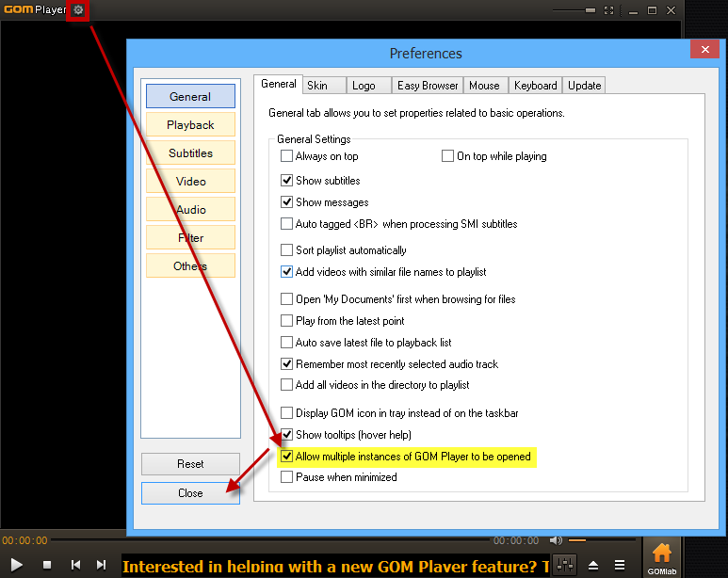Uncheck Show tooltips (hover help)
The height and width of the screenshot is (578, 728).
[286, 435]
